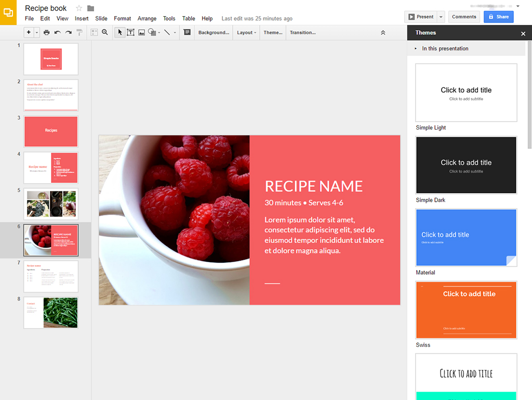532x400 pixels.
Task: Click the Print icon
Action: tap(46, 32)
